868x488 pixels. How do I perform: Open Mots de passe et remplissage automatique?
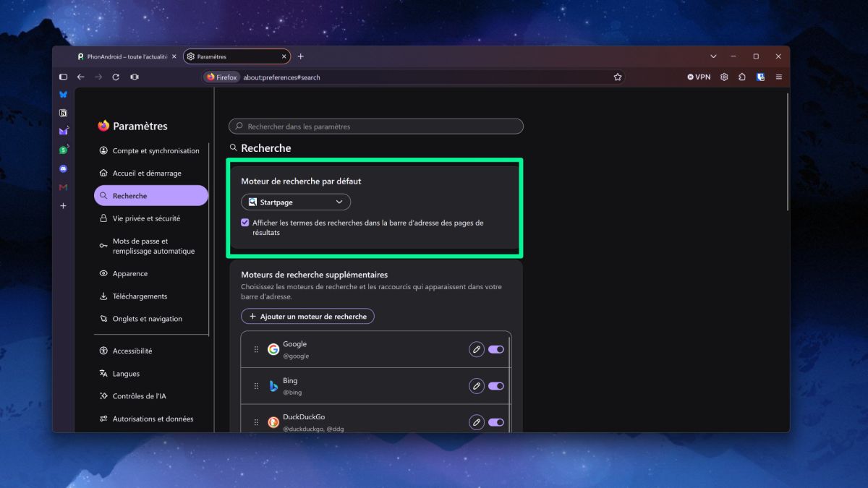click(150, 246)
